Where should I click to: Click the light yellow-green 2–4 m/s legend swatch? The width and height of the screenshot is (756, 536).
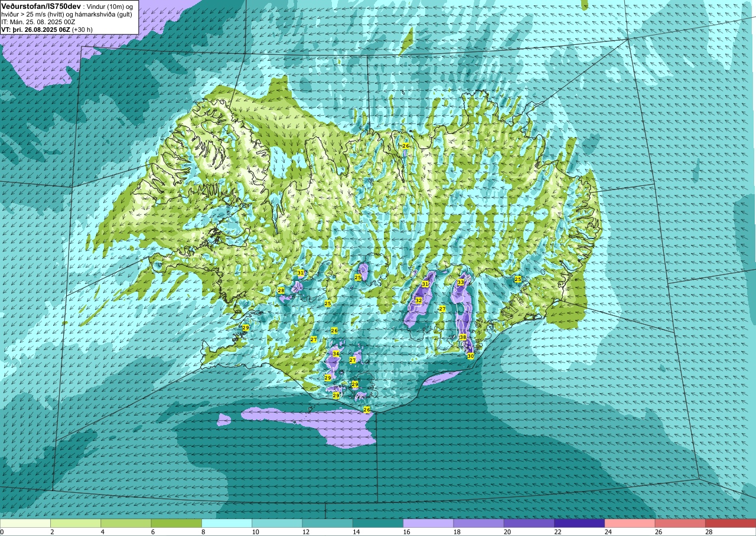coord(76,523)
